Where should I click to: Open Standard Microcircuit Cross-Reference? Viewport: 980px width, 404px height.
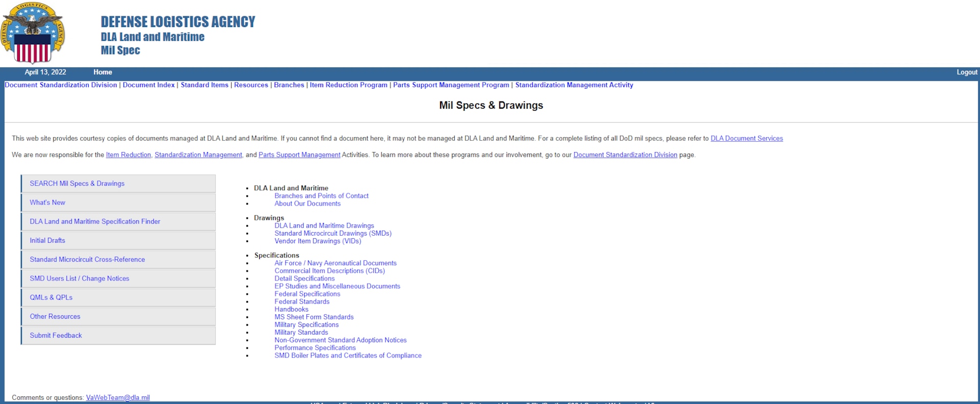118,260
